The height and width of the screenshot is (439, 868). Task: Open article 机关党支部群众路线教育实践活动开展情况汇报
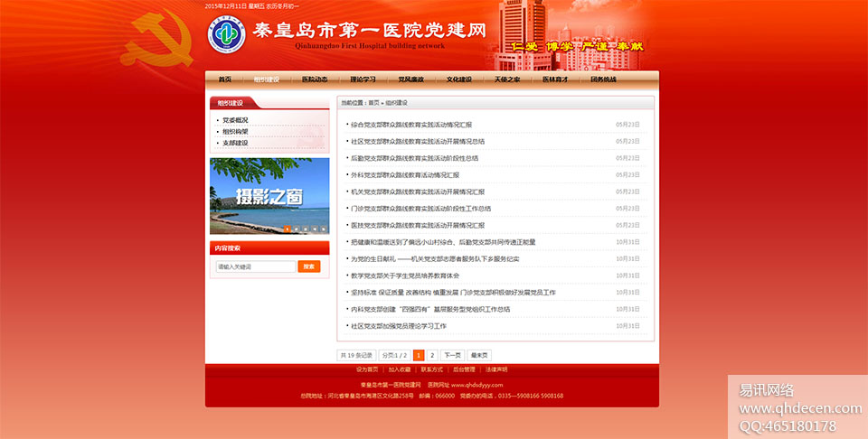click(418, 191)
